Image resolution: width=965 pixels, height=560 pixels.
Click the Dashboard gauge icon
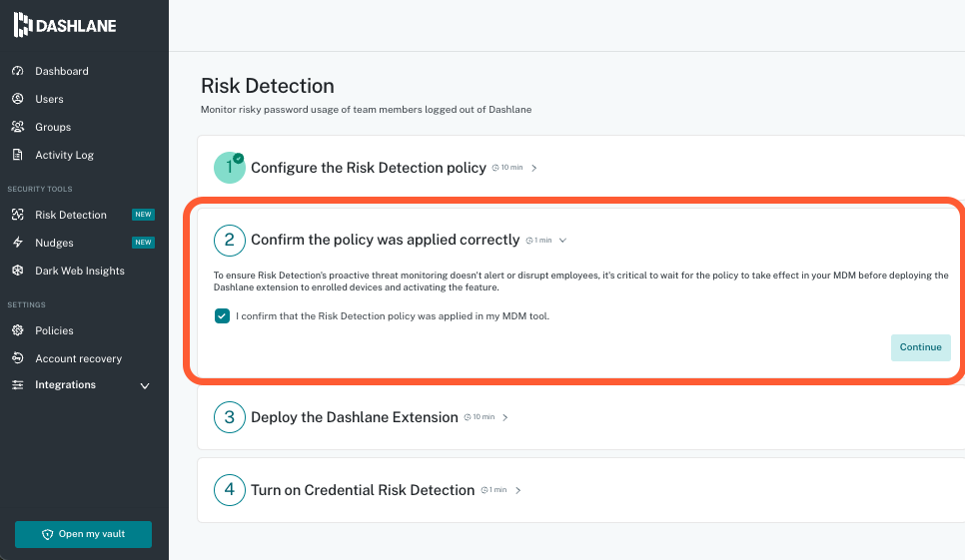pyautogui.click(x=17, y=71)
